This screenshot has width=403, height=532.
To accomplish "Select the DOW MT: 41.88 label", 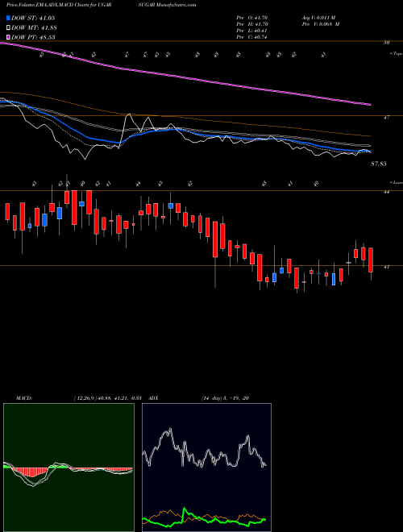I will click(x=33, y=27).
